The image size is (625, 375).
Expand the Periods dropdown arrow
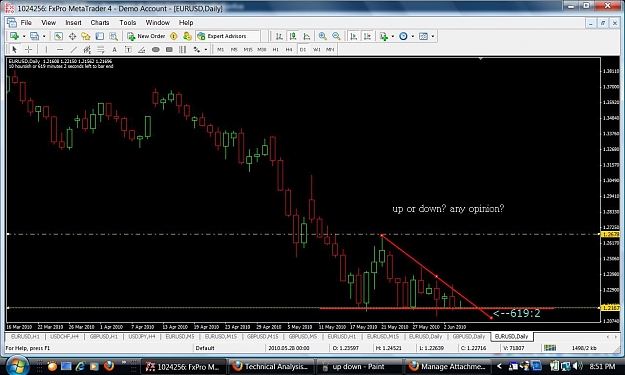(x=413, y=36)
